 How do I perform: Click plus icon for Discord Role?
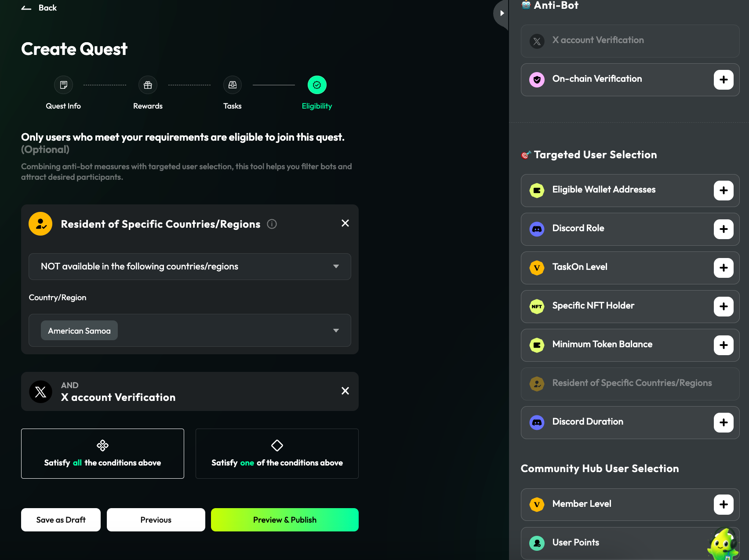[723, 229]
